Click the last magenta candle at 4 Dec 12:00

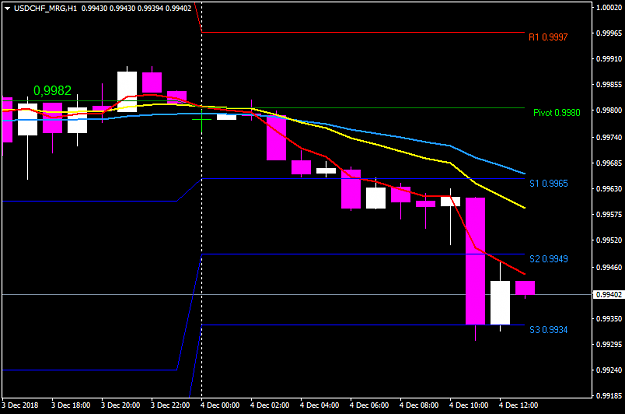pos(525,288)
